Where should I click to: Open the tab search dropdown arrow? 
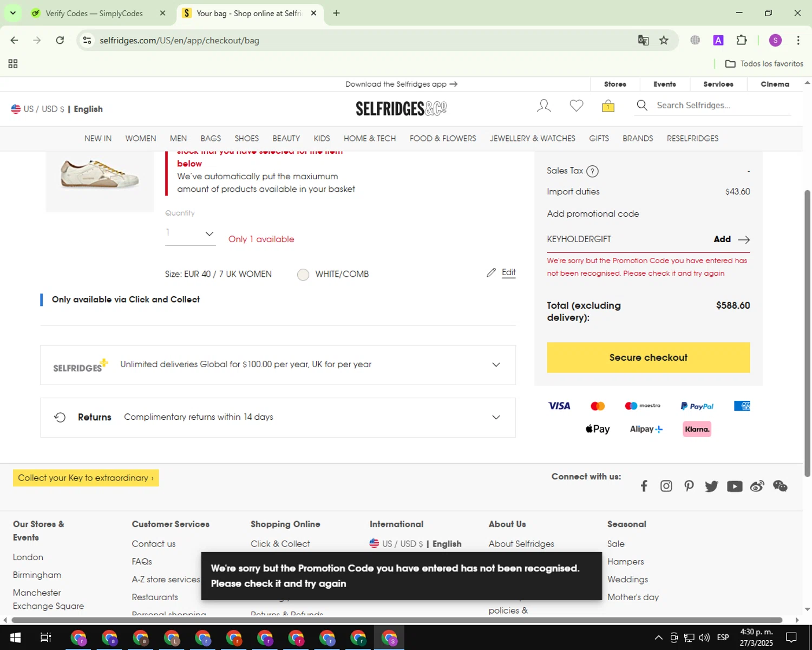(x=12, y=13)
